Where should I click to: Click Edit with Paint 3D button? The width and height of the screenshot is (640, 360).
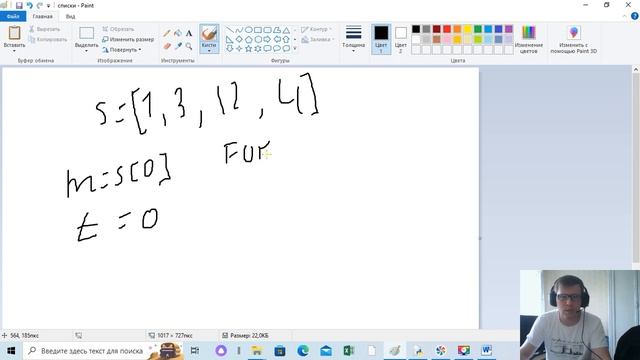(573, 39)
